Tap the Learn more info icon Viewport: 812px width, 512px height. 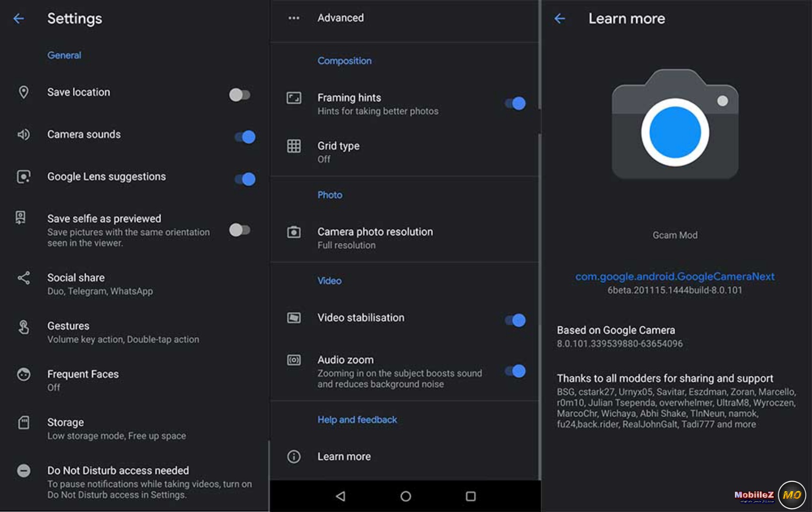[x=294, y=457]
